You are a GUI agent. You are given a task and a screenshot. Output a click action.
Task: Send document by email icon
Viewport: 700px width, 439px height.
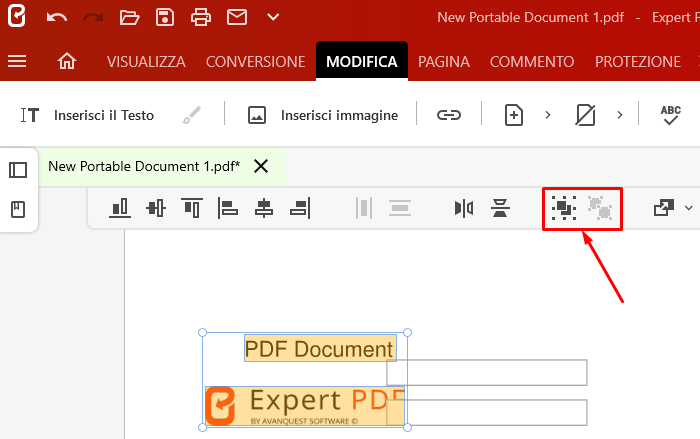[237, 17]
